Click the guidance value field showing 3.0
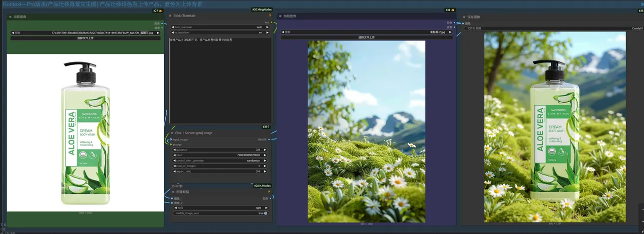 point(220,149)
